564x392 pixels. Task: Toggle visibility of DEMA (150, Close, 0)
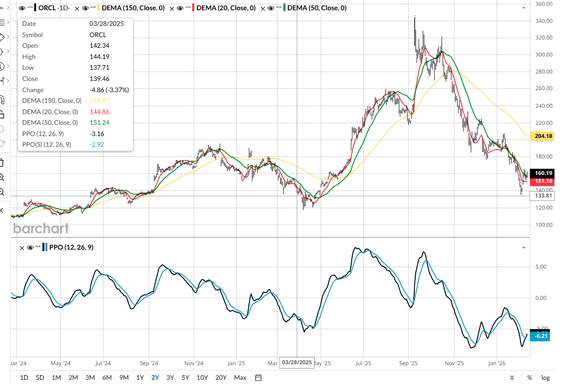tap(85, 8)
